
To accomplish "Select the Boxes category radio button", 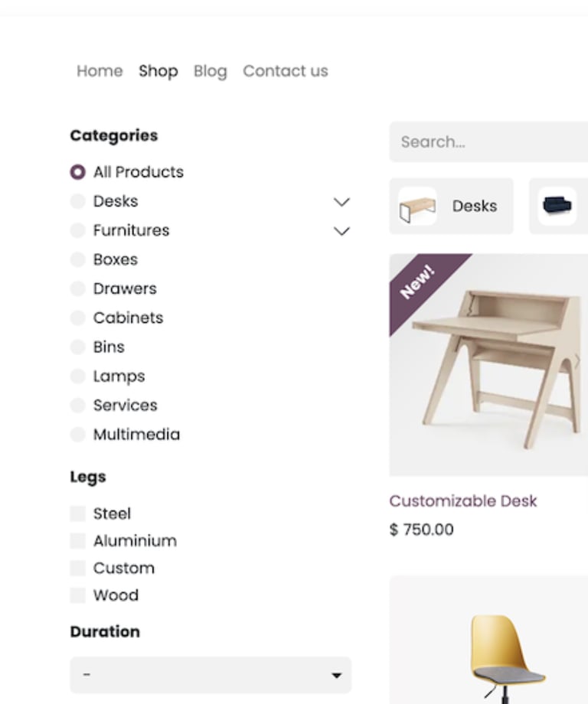I will pos(78,259).
